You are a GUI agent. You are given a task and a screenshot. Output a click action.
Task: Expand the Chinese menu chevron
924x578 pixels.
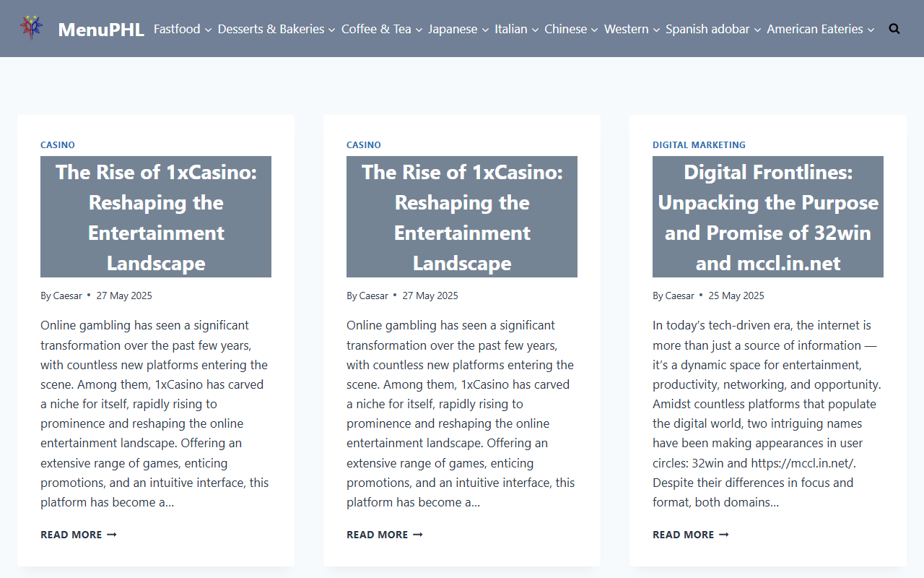tap(595, 30)
